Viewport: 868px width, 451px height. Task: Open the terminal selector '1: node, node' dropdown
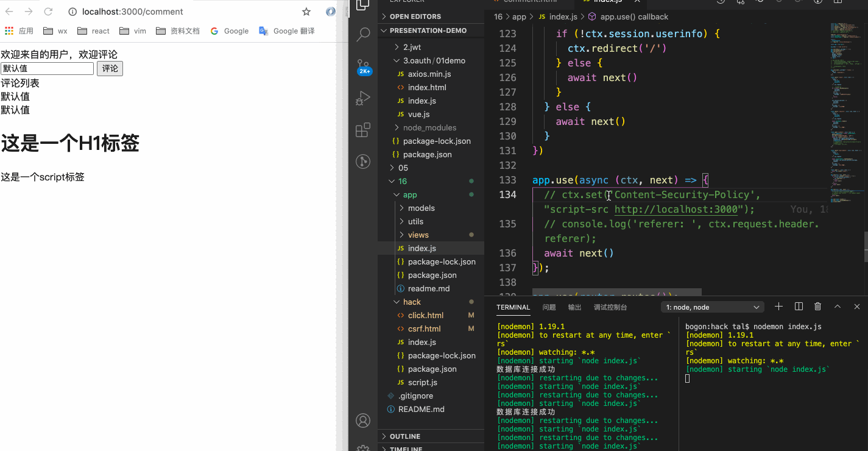713,307
